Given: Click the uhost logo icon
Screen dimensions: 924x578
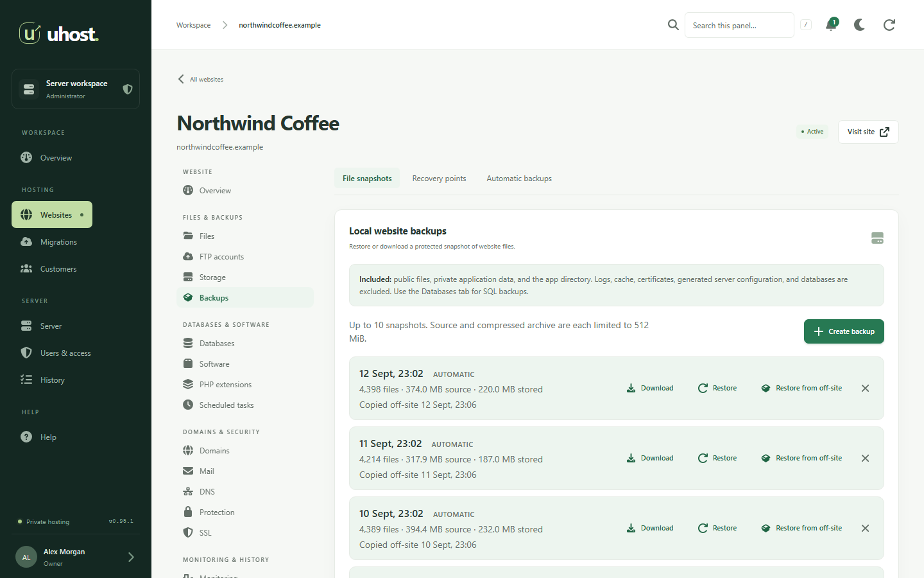Looking at the screenshot, I should (x=30, y=33).
